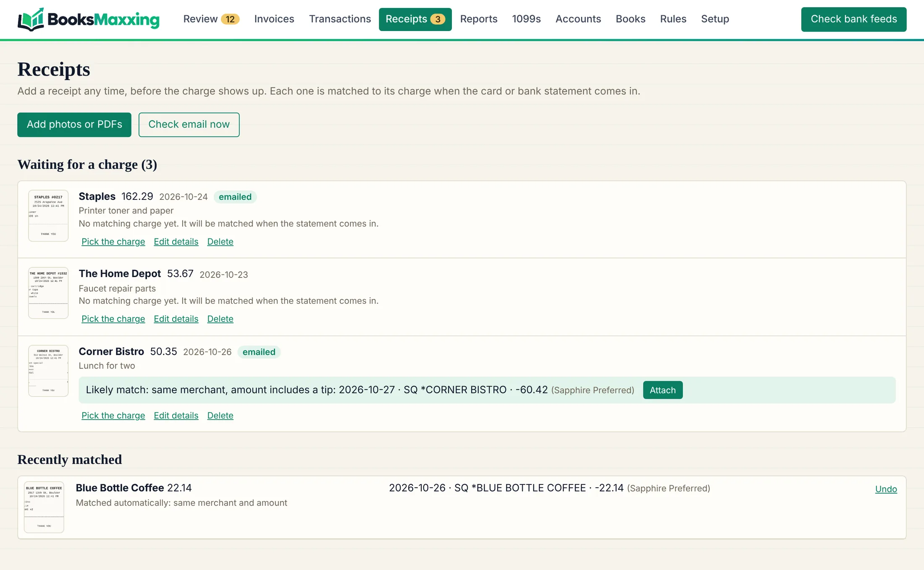This screenshot has height=570, width=924.
Task: Delete The Home Depot receipt
Action: pyautogui.click(x=220, y=319)
